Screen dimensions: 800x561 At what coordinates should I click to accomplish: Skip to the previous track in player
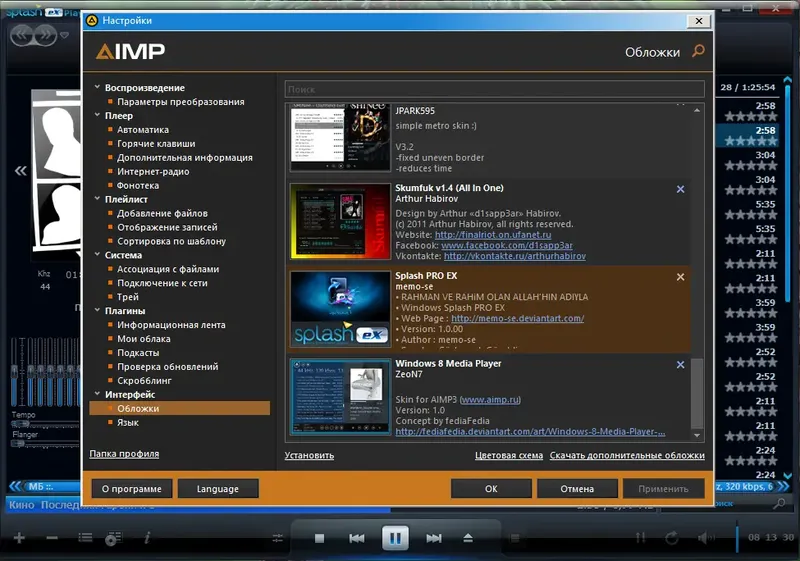(357, 538)
